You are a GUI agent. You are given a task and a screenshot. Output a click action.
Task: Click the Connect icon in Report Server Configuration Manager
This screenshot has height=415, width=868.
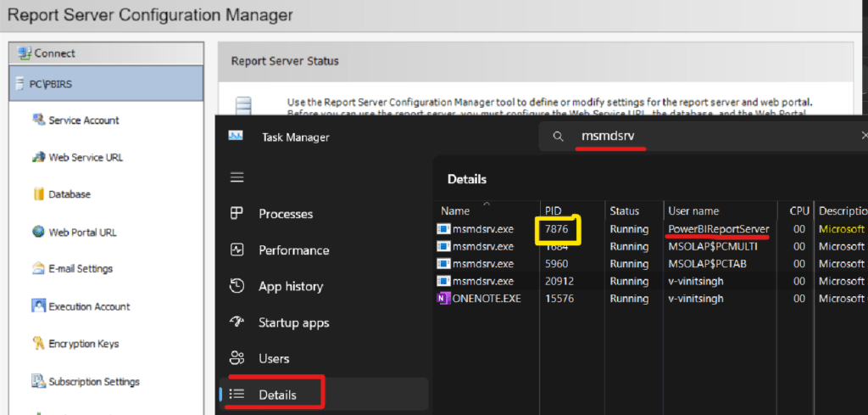[x=25, y=53]
